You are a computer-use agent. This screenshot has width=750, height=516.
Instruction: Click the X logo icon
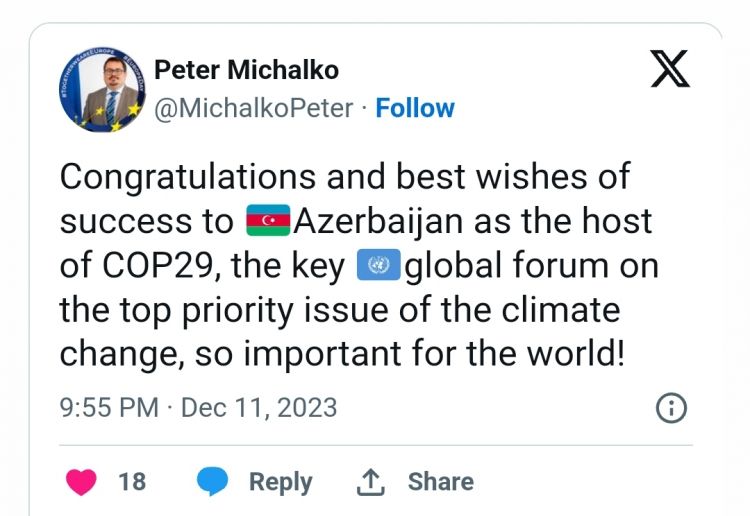point(669,71)
